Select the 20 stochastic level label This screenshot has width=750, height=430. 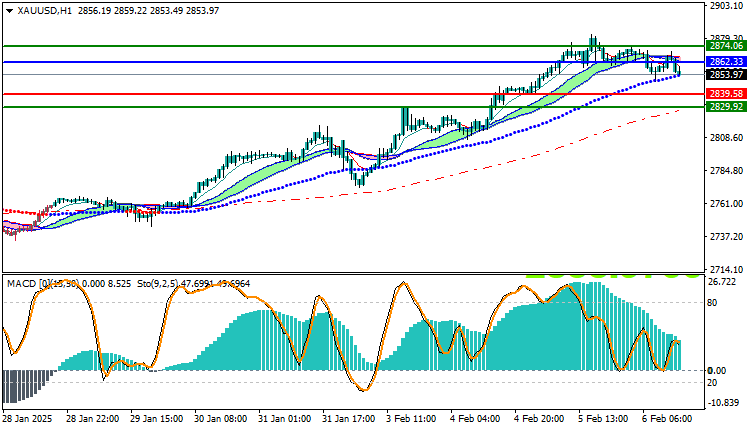pos(712,383)
